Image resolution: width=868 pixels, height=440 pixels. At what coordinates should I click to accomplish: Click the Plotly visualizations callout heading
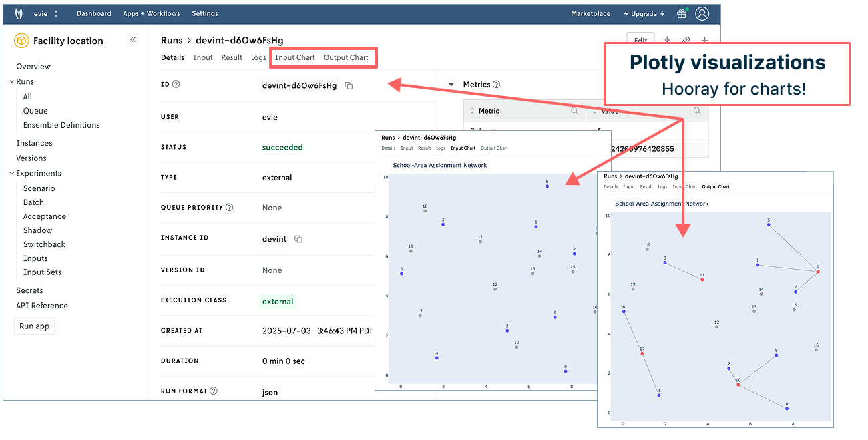(x=727, y=63)
